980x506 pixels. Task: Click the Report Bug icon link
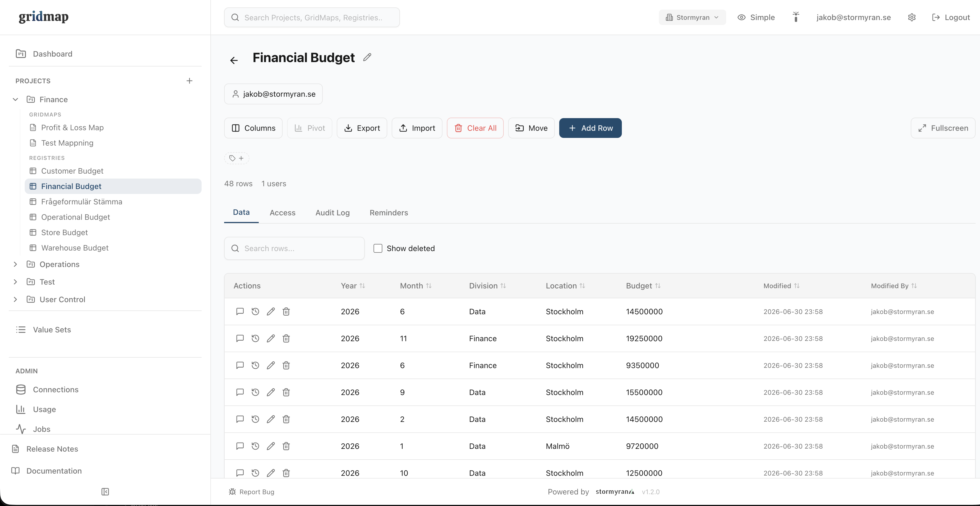coord(252,492)
